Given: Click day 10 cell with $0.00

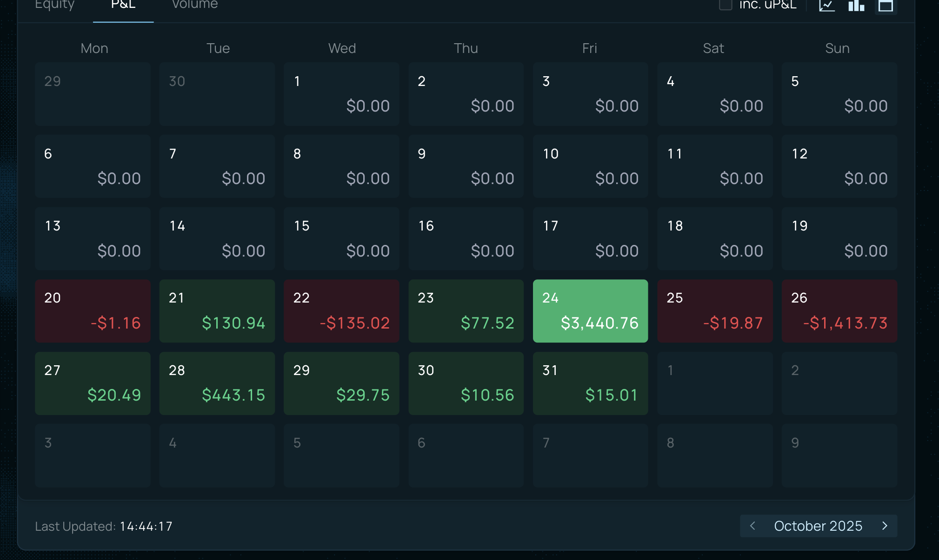Looking at the screenshot, I should [x=590, y=166].
